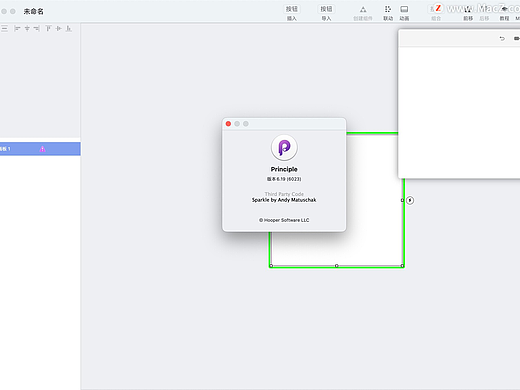The image size is (520, 390).
Task: Click the 创建组件 Create Component icon
Action: pos(363,9)
